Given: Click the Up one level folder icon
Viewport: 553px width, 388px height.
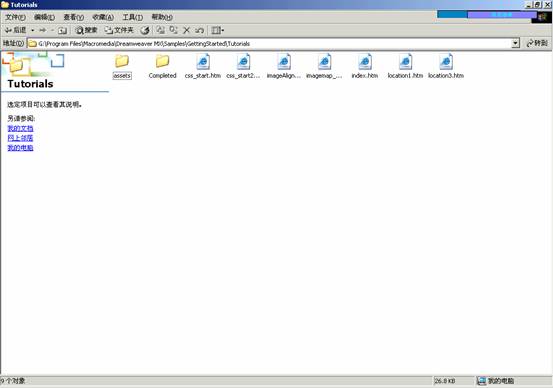Looking at the screenshot, I should tap(62, 30).
